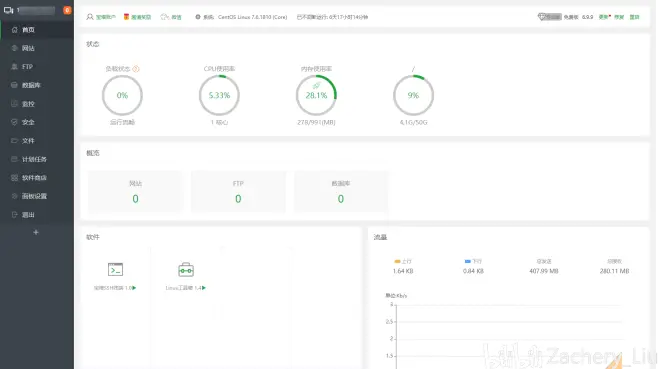Click the user account icon in top bar
The width and height of the screenshot is (660, 369).
90,17
